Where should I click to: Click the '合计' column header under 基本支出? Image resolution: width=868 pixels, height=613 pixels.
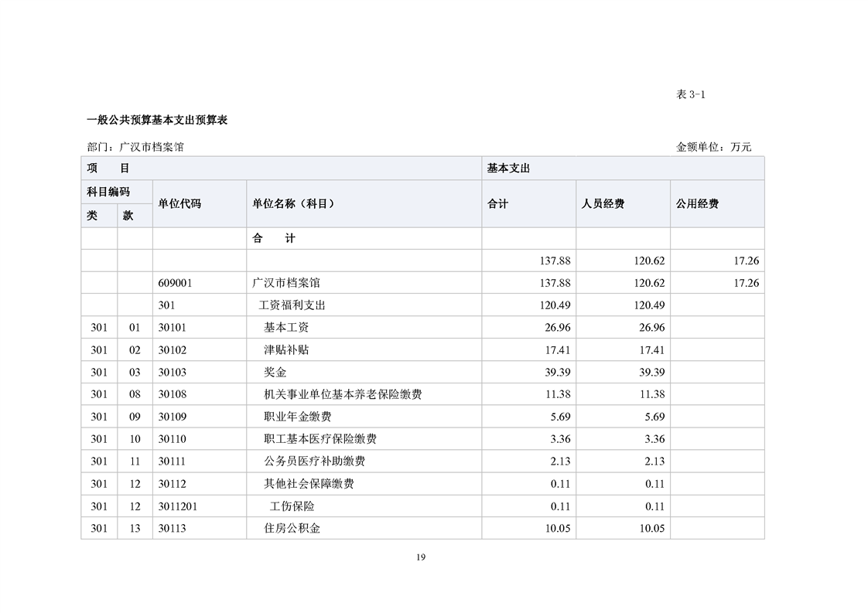point(528,203)
